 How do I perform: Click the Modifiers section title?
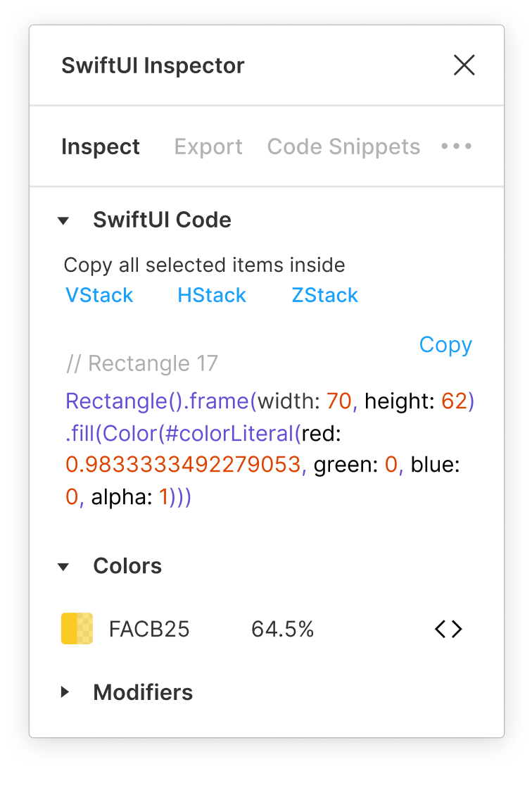click(x=143, y=692)
